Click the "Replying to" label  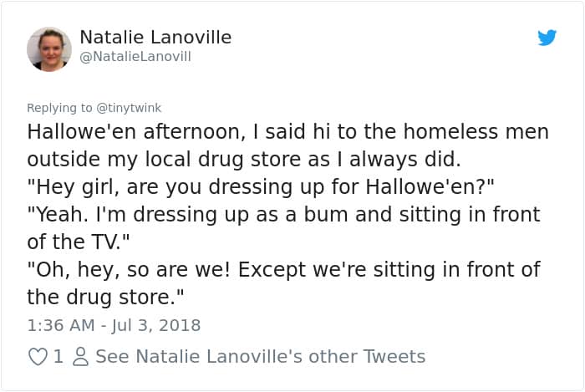[x=59, y=108]
